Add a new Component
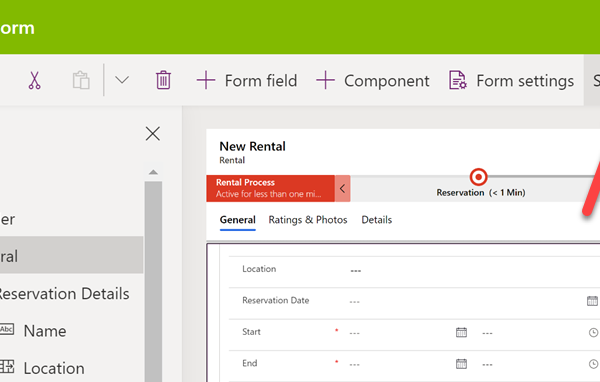 (x=373, y=80)
